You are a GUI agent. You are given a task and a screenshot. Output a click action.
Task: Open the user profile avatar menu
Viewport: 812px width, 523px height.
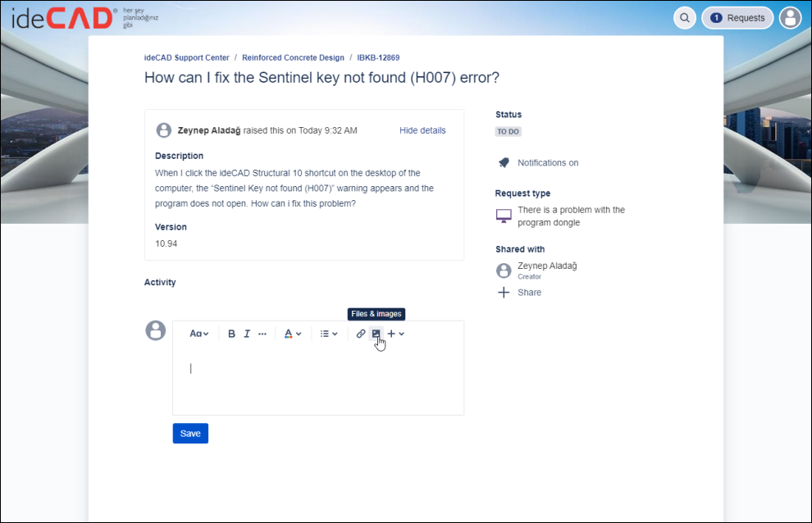[x=790, y=18]
